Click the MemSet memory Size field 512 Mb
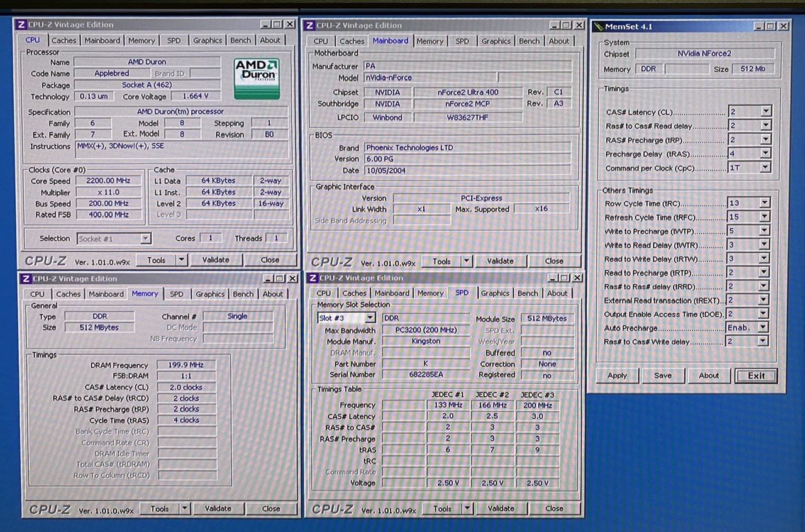805x532 pixels. tap(753, 69)
